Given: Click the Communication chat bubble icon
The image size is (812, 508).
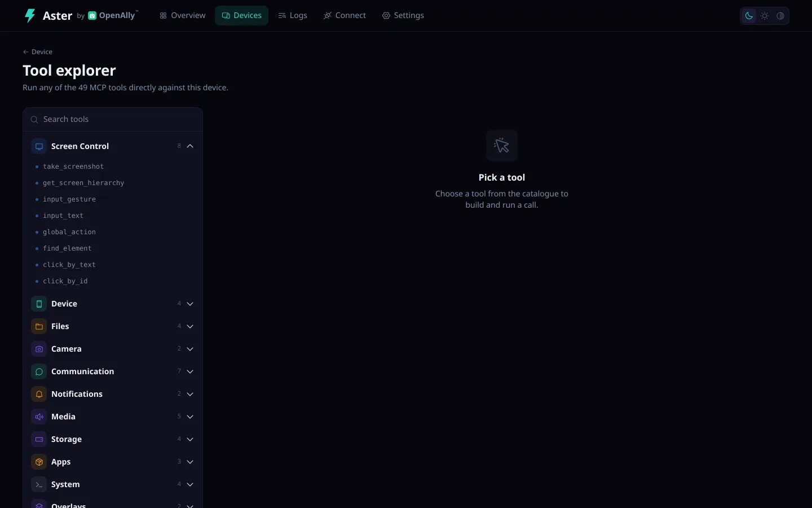Looking at the screenshot, I should tap(39, 371).
